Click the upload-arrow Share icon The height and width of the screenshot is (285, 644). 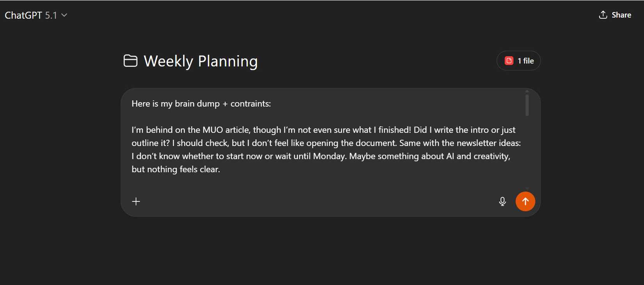(x=603, y=15)
